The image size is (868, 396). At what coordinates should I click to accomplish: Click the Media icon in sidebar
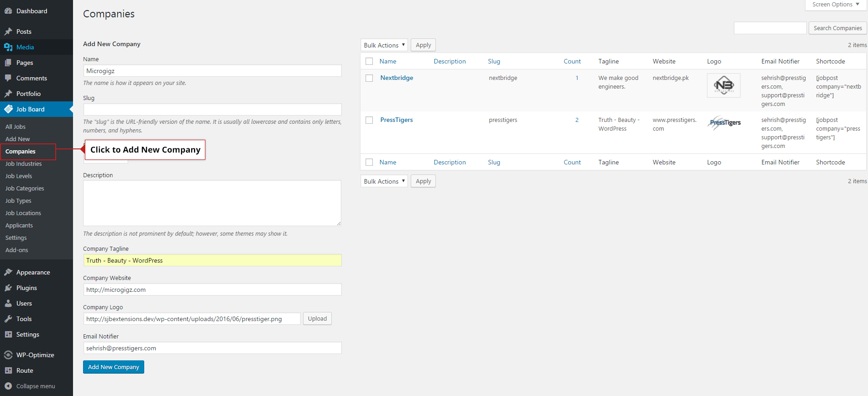(x=8, y=47)
